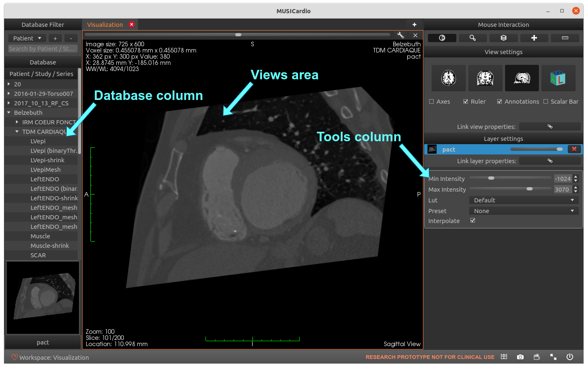
Task: Enable the Axes checkbox
Action: click(x=432, y=102)
